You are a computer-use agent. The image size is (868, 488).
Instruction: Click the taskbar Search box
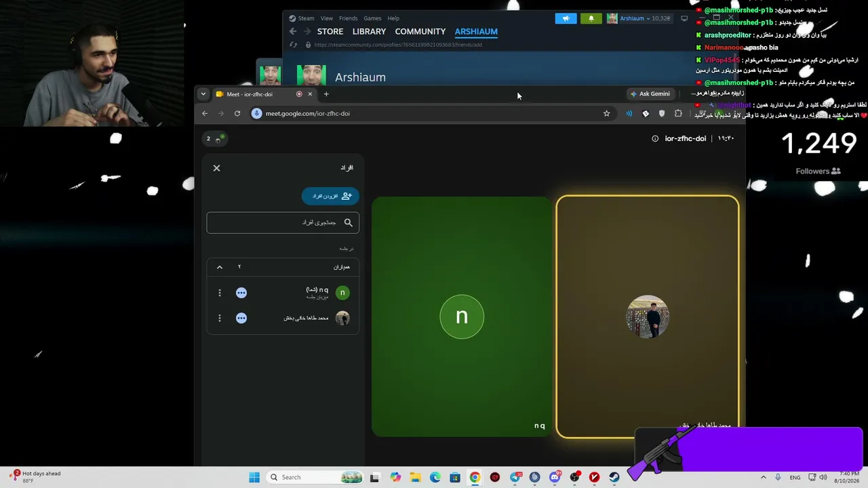pos(316,477)
